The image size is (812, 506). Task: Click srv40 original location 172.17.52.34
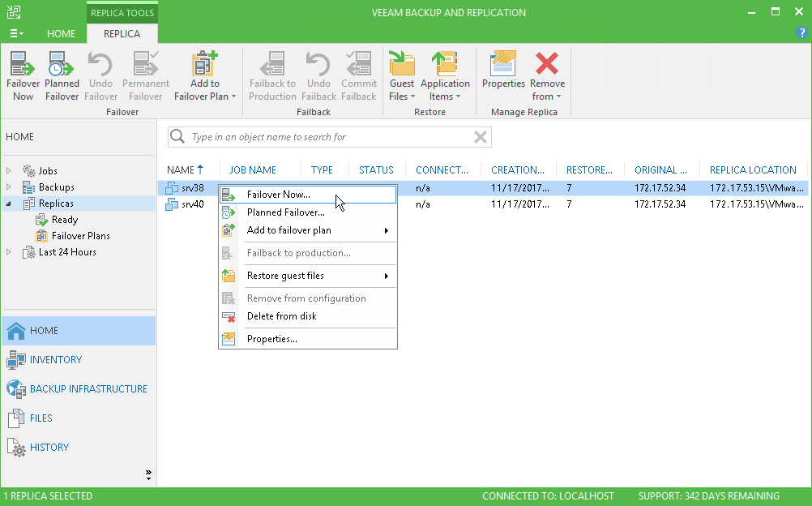(660, 204)
